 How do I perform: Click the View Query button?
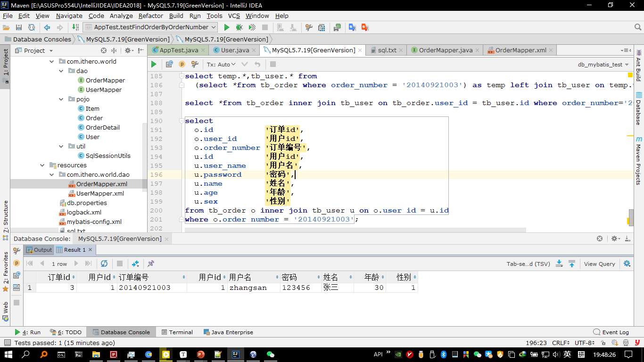(599, 263)
